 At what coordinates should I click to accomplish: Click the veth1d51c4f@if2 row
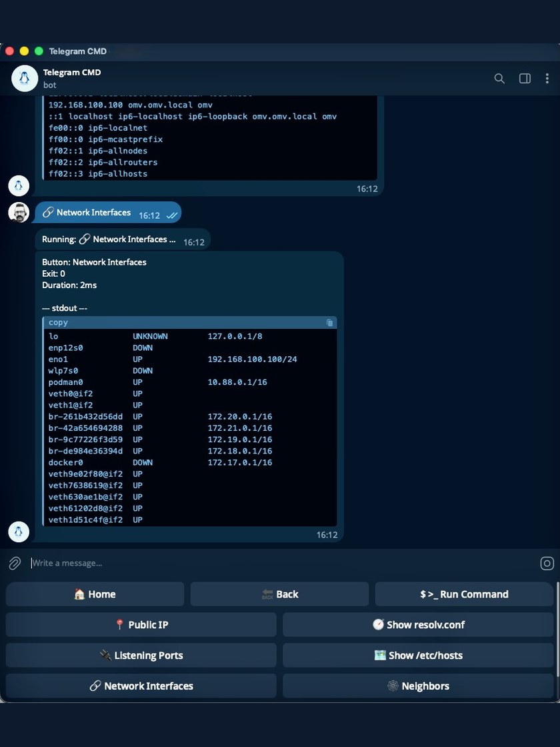coord(95,520)
